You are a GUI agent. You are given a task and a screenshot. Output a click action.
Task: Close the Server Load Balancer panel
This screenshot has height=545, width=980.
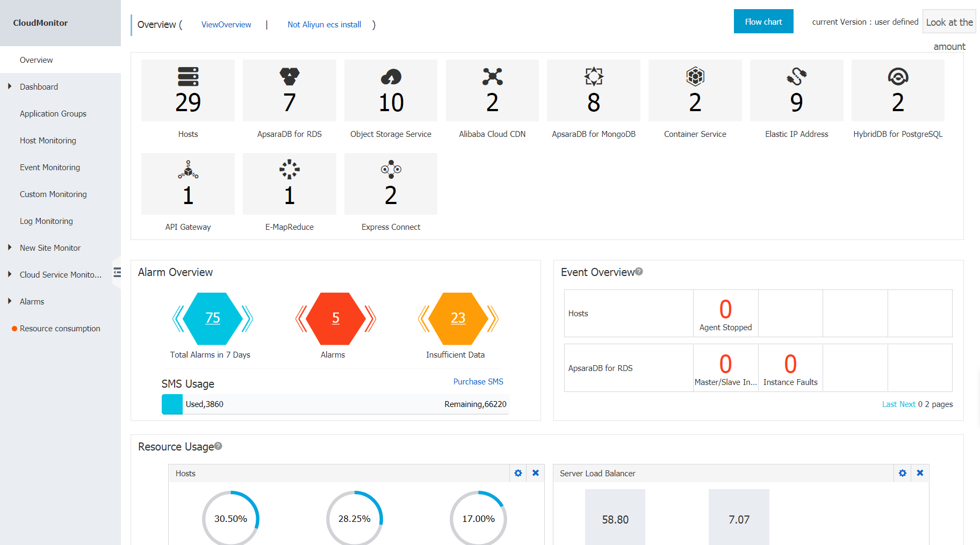pyautogui.click(x=920, y=473)
